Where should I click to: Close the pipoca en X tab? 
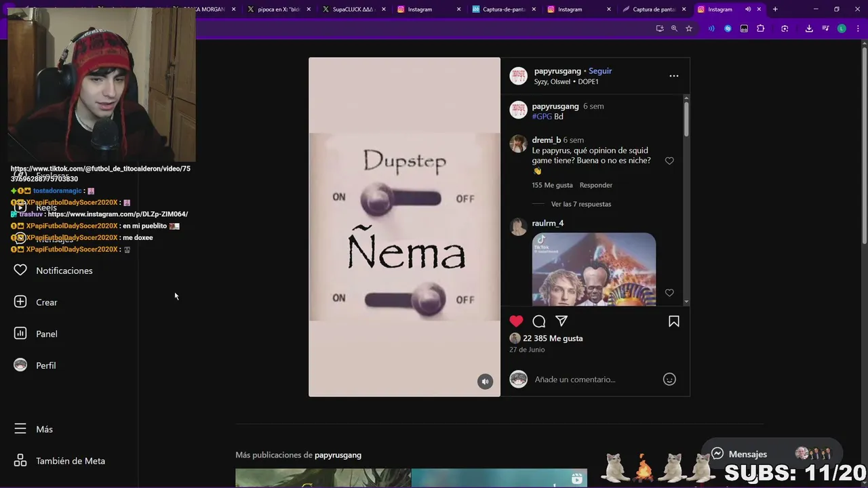click(x=309, y=9)
